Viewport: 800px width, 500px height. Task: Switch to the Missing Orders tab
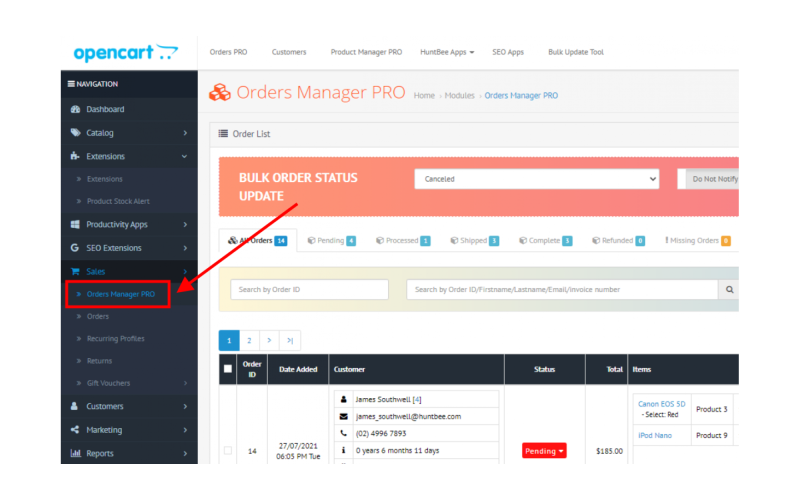point(698,240)
